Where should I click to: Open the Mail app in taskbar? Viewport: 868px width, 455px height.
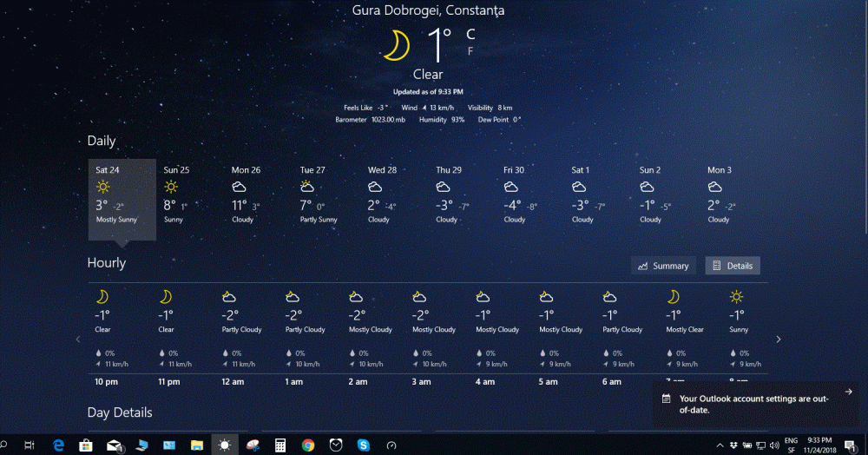pyautogui.click(x=114, y=445)
